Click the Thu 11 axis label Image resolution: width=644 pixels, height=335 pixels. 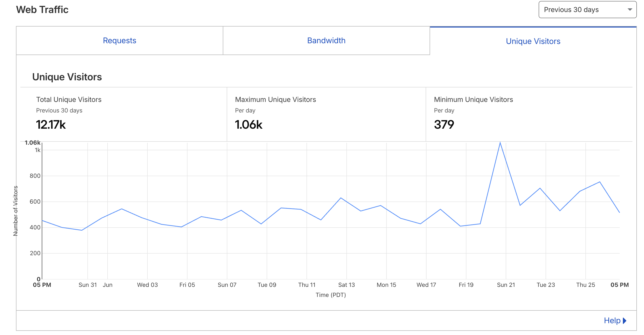tap(307, 285)
